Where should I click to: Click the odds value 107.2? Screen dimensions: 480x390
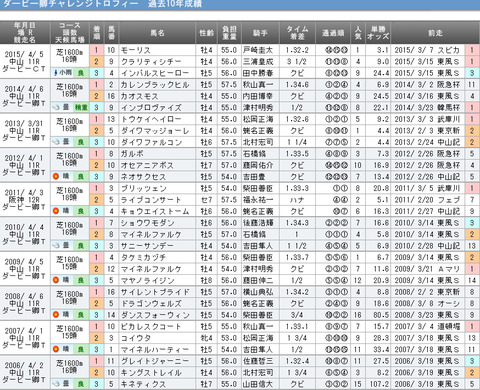point(378,384)
